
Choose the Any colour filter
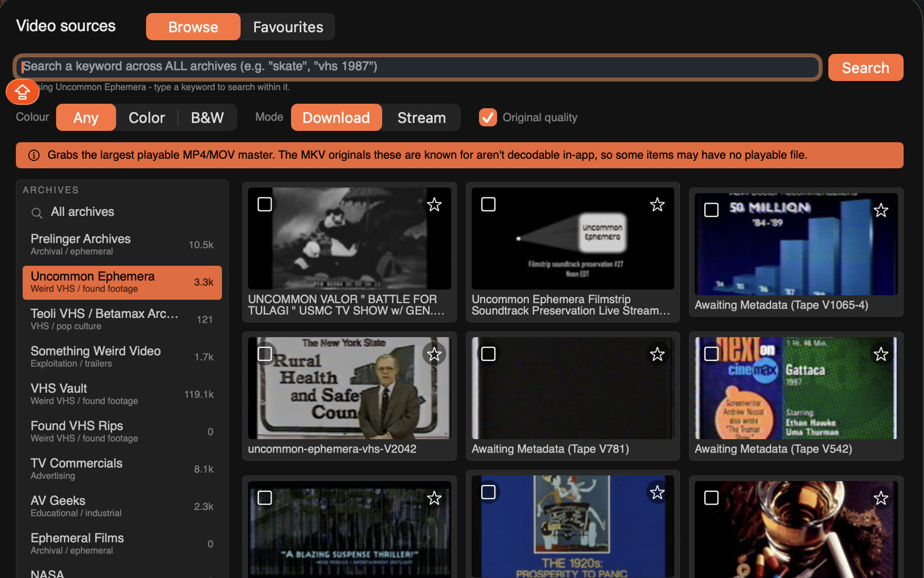point(86,118)
